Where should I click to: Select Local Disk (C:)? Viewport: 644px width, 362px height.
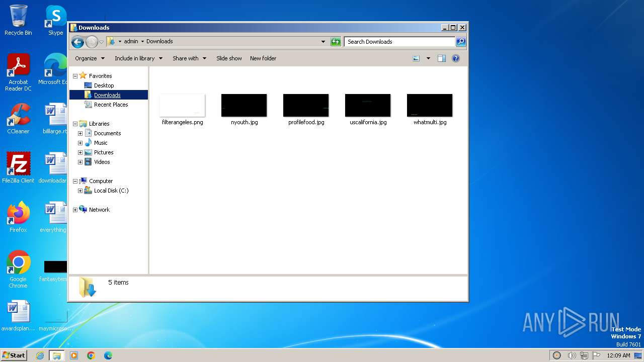pos(111,191)
